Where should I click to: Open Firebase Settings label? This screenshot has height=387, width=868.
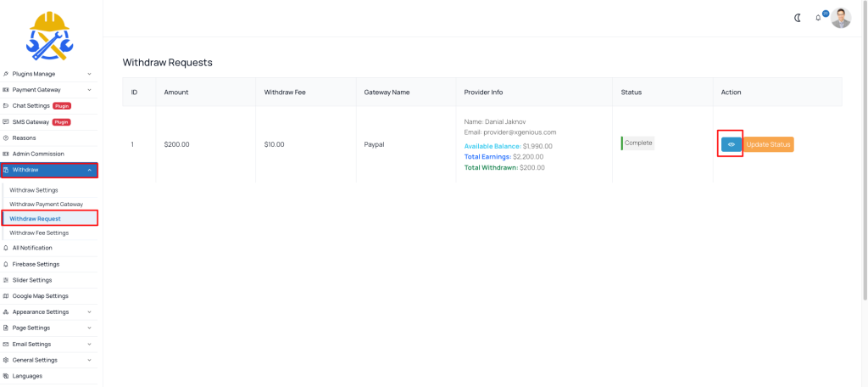36,265
